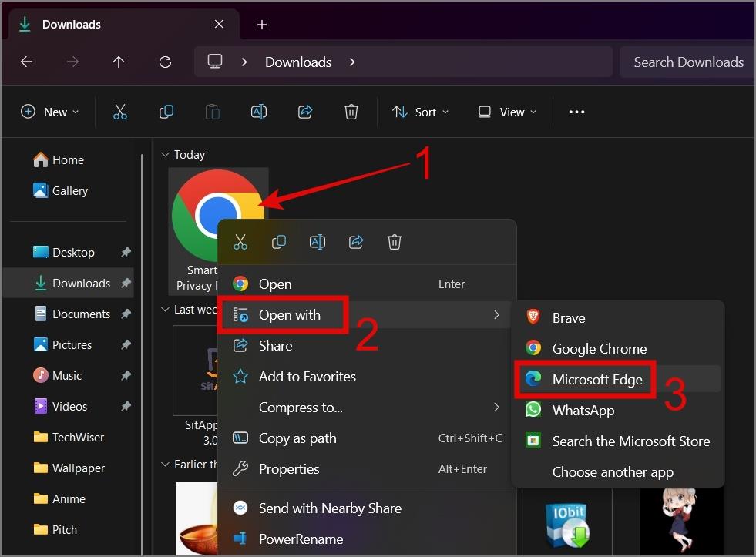Select the anime character image thumbnail
Image resolution: width=756 pixels, height=557 pixels.
[680, 520]
